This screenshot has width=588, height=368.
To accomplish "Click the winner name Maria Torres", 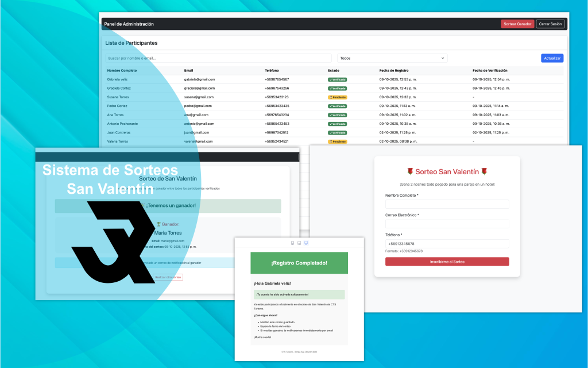I will (x=168, y=233).
